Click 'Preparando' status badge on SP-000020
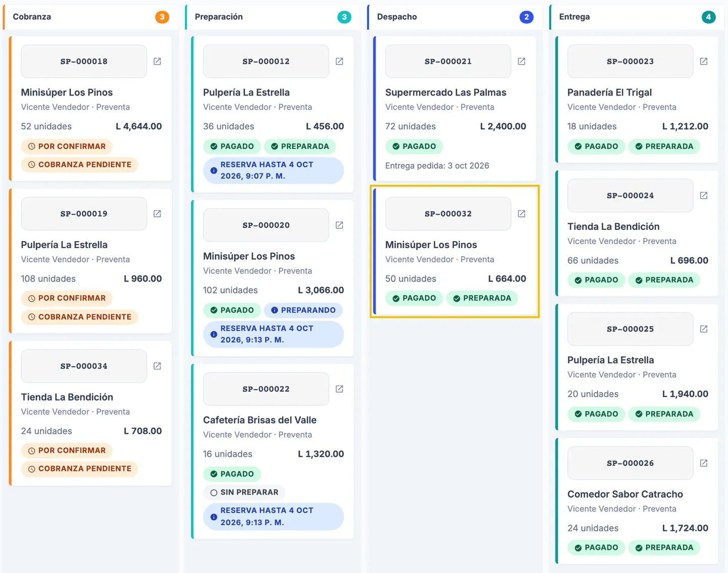This screenshot has width=728, height=573. tap(303, 310)
